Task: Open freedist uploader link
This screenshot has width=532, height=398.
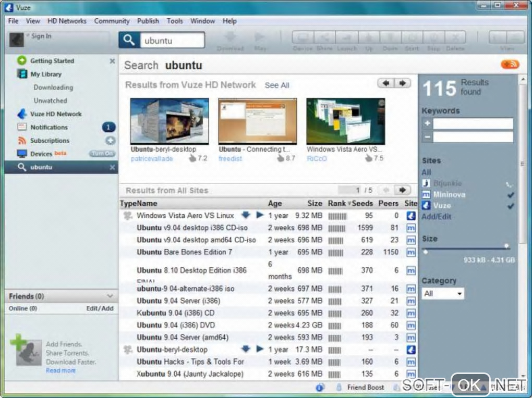Action: tap(230, 159)
